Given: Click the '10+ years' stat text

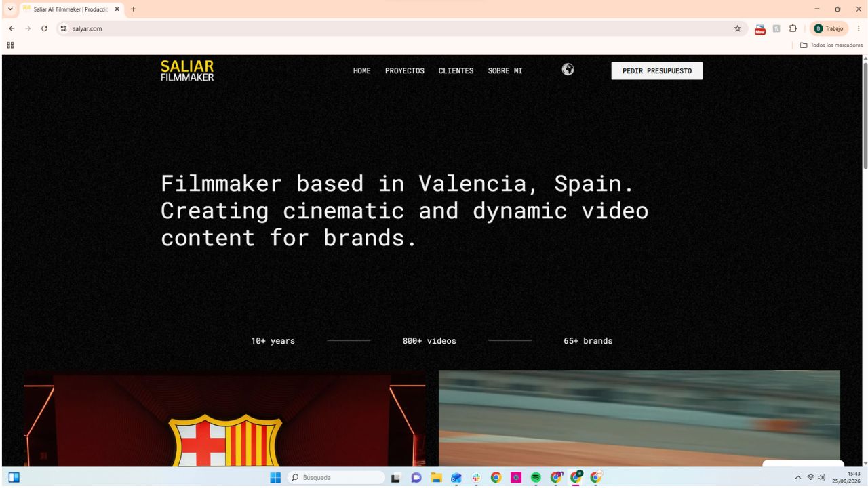Looking at the screenshot, I should click(273, 341).
